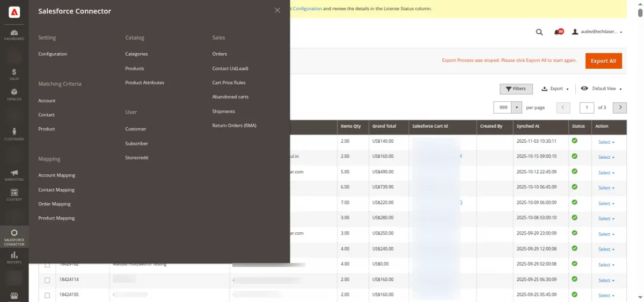The width and height of the screenshot is (644, 302).
Task: Open Contact under Matching Criteria
Action: click(46, 115)
